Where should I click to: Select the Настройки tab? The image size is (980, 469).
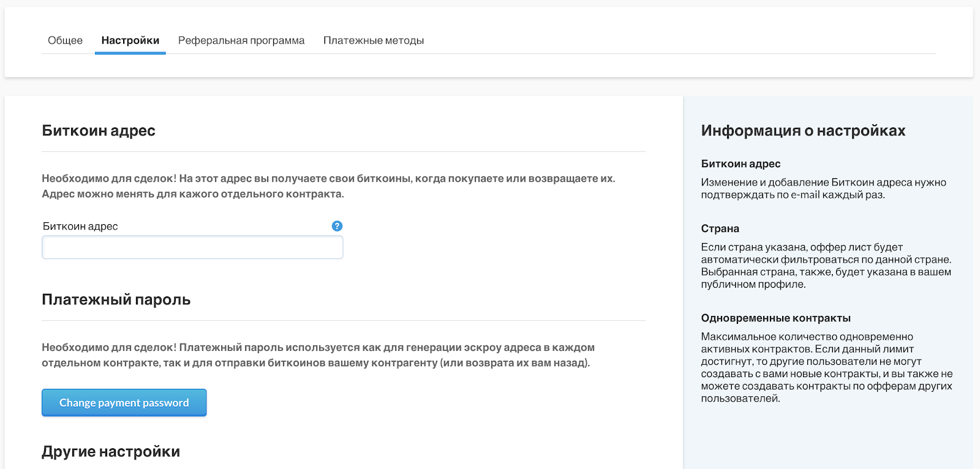[x=130, y=40]
